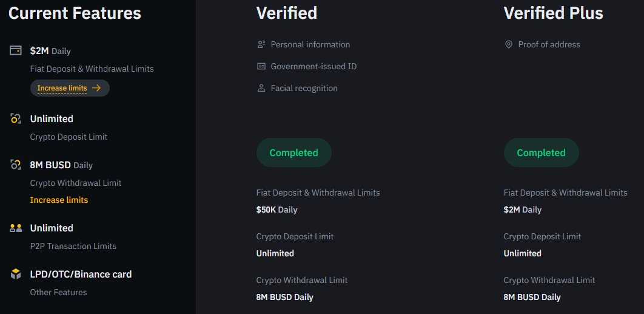Image resolution: width=644 pixels, height=314 pixels.
Task: Click the Other Features cube icon
Action: (x=16, y=274)
